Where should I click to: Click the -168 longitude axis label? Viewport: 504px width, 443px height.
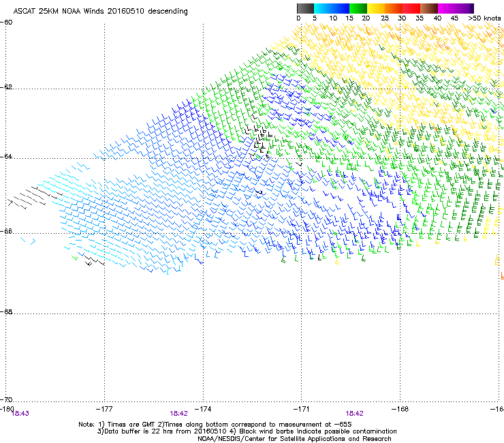(400, 409)
